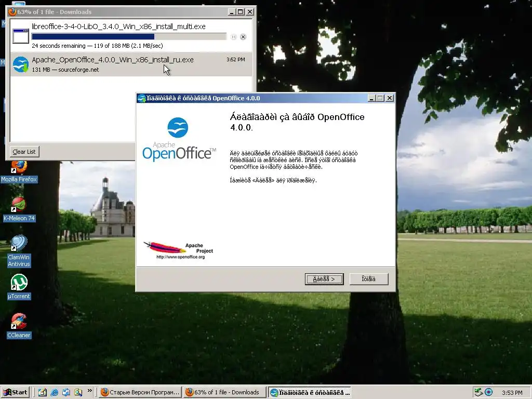Pause the libreoffice download

[233, 37]
